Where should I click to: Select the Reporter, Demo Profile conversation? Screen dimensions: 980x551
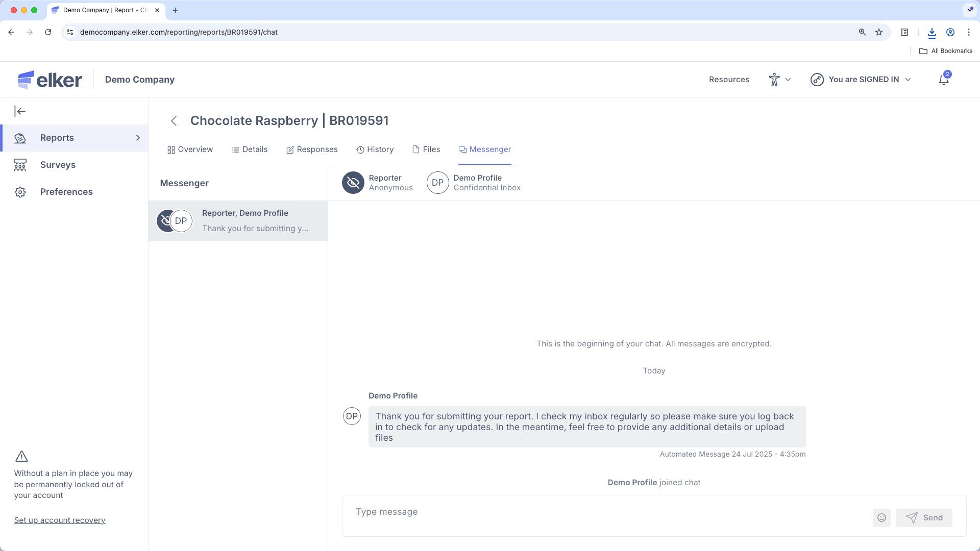click(238, 221)
